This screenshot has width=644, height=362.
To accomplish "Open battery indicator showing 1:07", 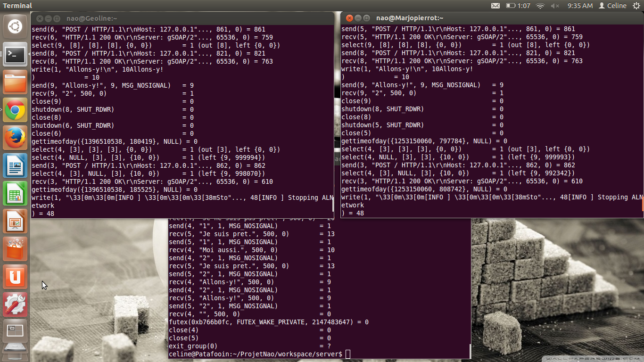I will 518,6.
